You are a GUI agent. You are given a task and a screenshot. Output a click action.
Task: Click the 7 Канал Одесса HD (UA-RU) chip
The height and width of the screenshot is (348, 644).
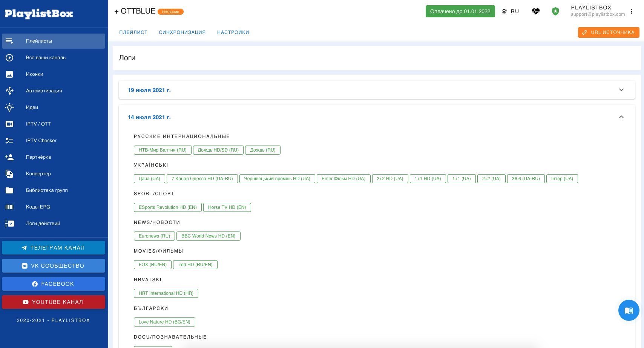coord(202,179)
